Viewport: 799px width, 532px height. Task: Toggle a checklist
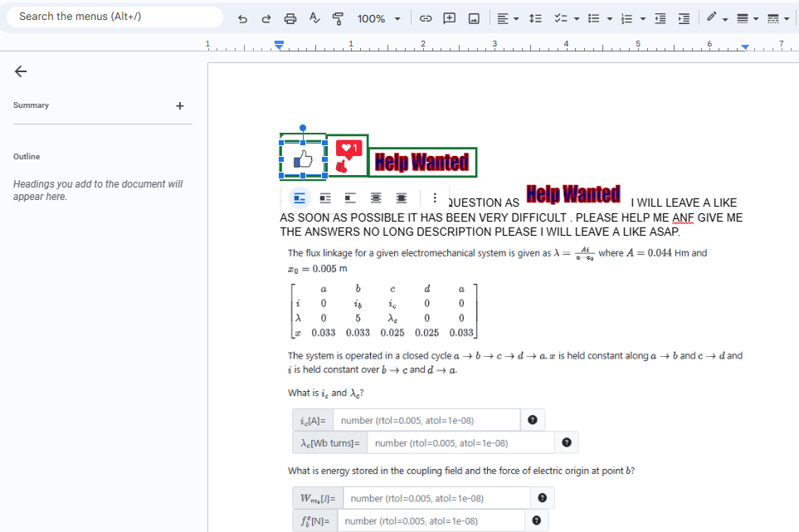click(562, 19)
